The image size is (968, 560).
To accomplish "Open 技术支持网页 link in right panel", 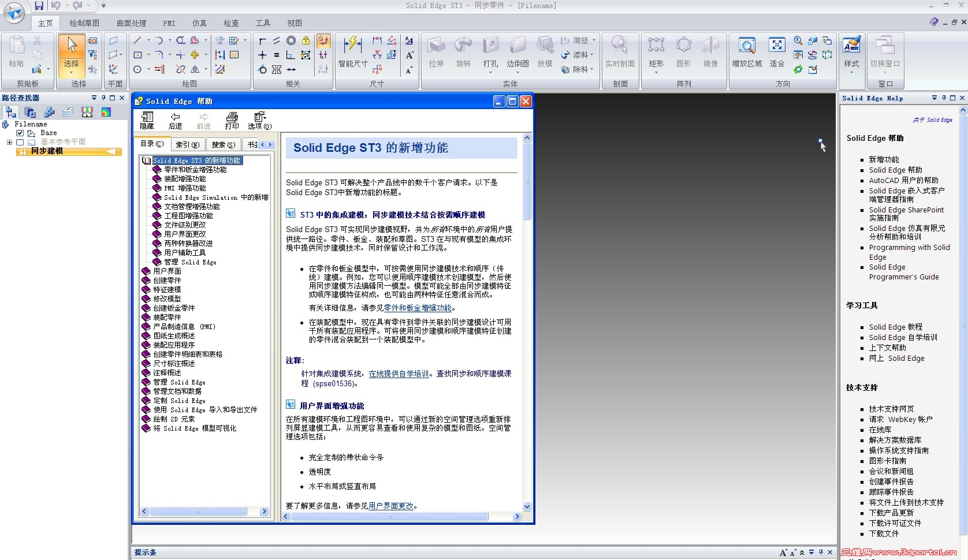I will click(x=891, y=409).
